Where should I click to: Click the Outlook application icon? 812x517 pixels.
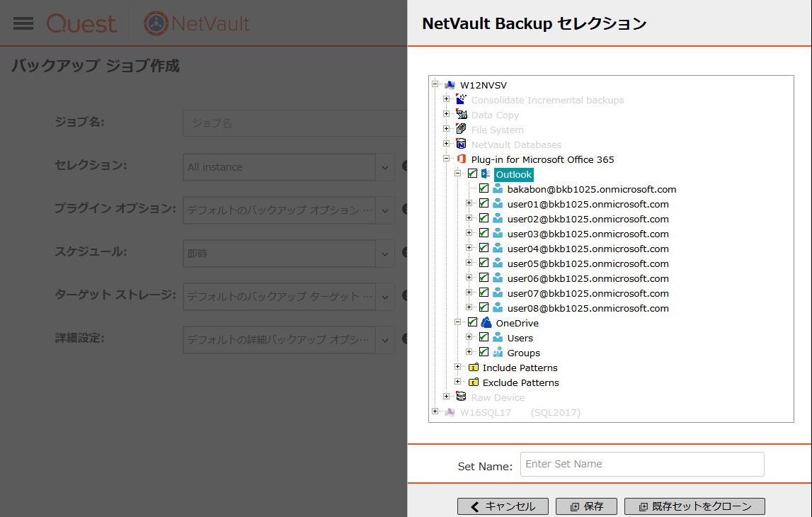pos(486,174)
